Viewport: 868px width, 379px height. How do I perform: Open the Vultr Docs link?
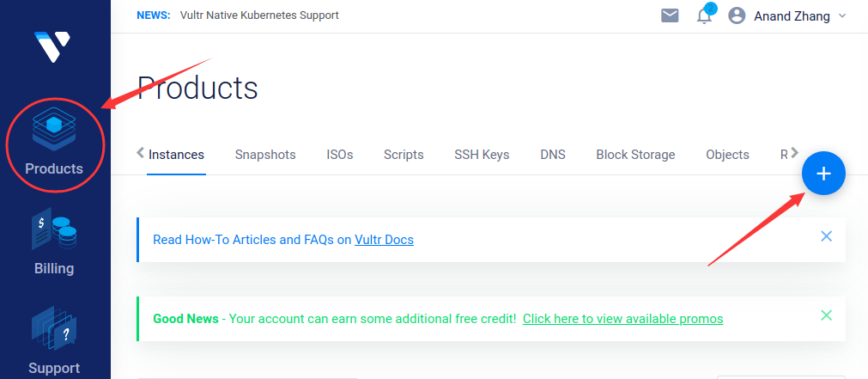(384, 240)
